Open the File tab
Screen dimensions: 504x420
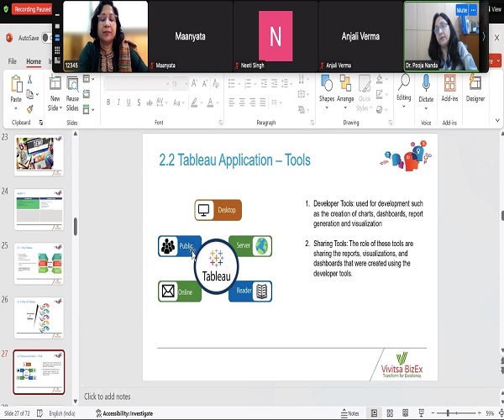tap(13, 61)
